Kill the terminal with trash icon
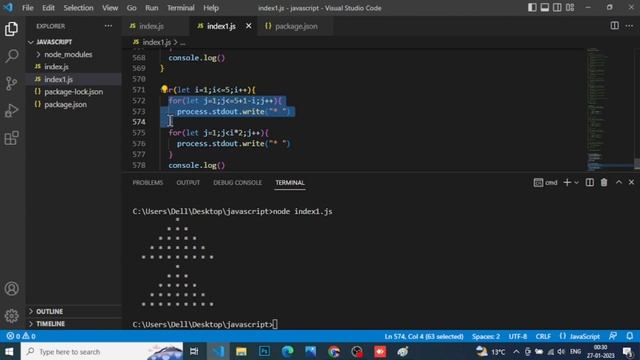640x360 pixels. coord(604,182)
